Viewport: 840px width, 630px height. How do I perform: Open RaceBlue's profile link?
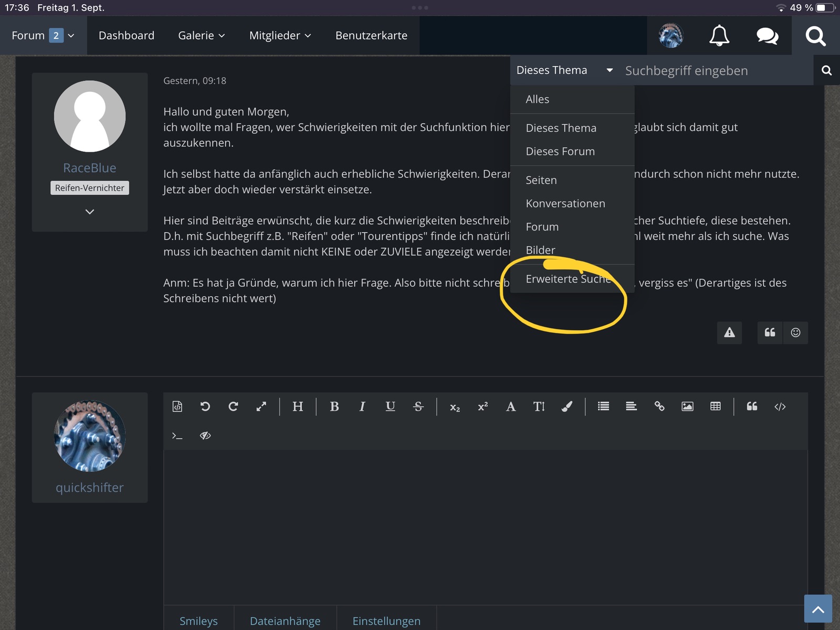point(90,168)
